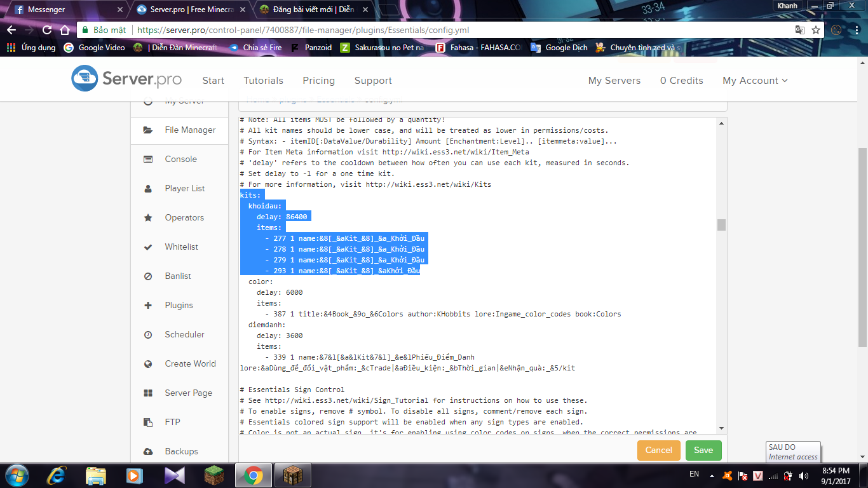Open Windows Media Player from the taskbar

tap(135, 475)
